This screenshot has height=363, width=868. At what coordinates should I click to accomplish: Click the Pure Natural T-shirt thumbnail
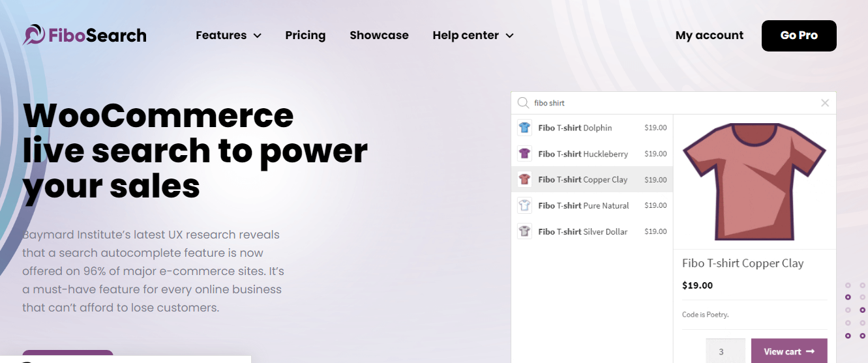tap(524, 205)
